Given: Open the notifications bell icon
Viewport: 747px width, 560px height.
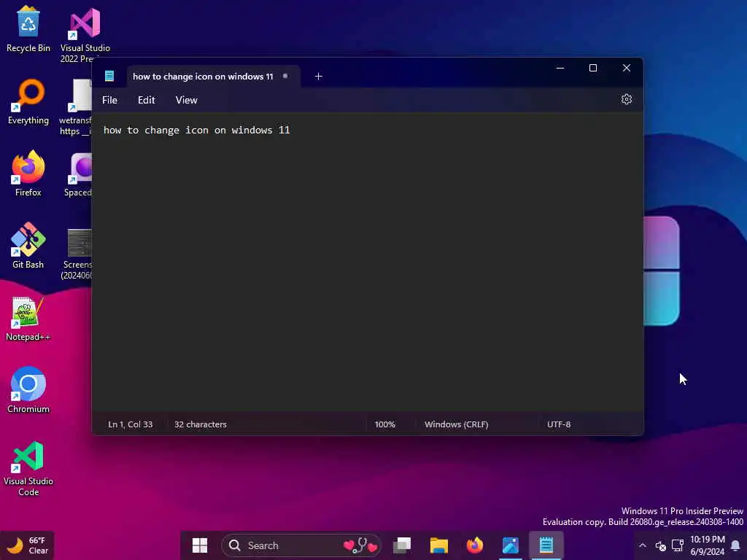Looking at the screenshot, I should (x=735, y=545).
